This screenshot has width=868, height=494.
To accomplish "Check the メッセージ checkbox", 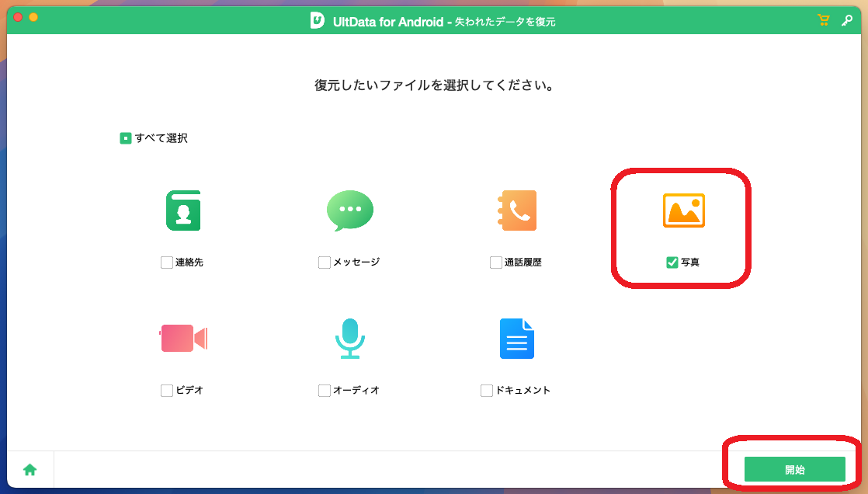I will tap(325, 262).
